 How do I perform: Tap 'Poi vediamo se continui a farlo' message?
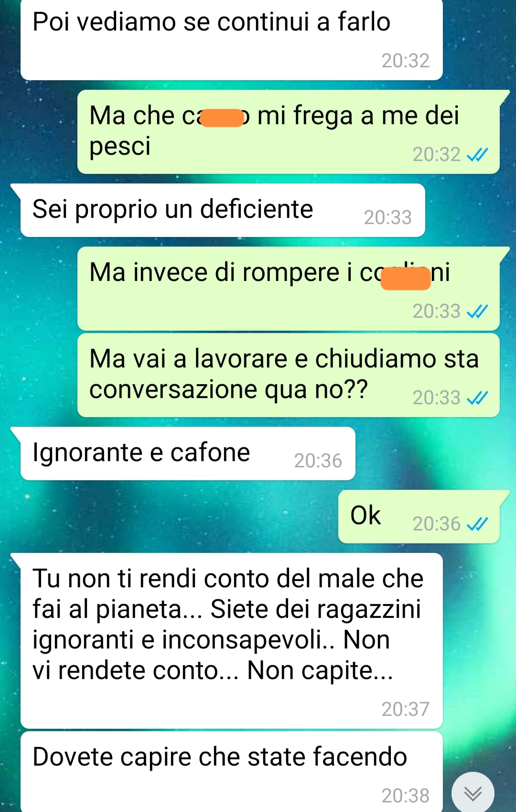[x=232, y=39]
